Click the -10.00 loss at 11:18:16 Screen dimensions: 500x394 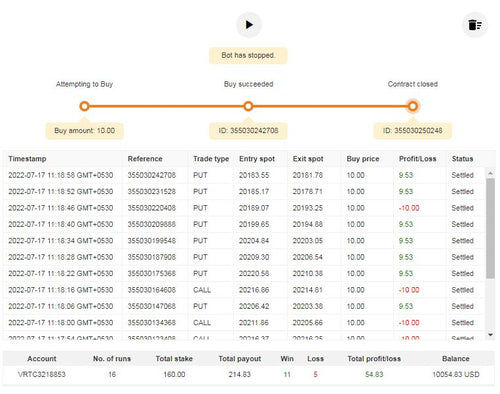click(x=409, y=290)
